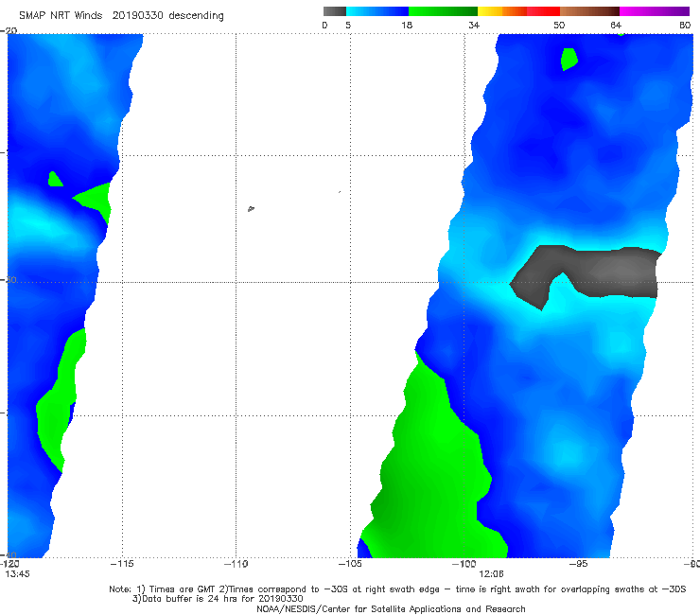Click the colorbar label '34'
Screen dimensions: 700x615
[x=474, y=25]
